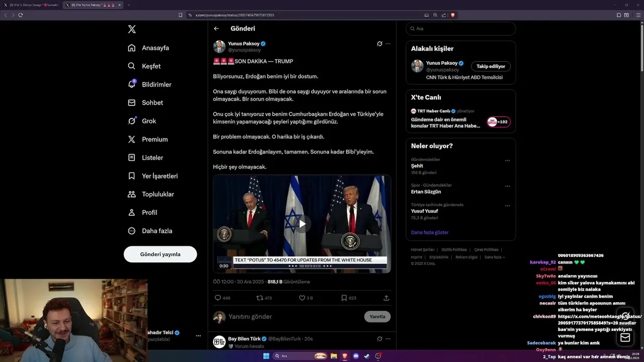Viewport: 644px width, 362px height.
Task: Click the share icon under the post
Action: [386, 298]
